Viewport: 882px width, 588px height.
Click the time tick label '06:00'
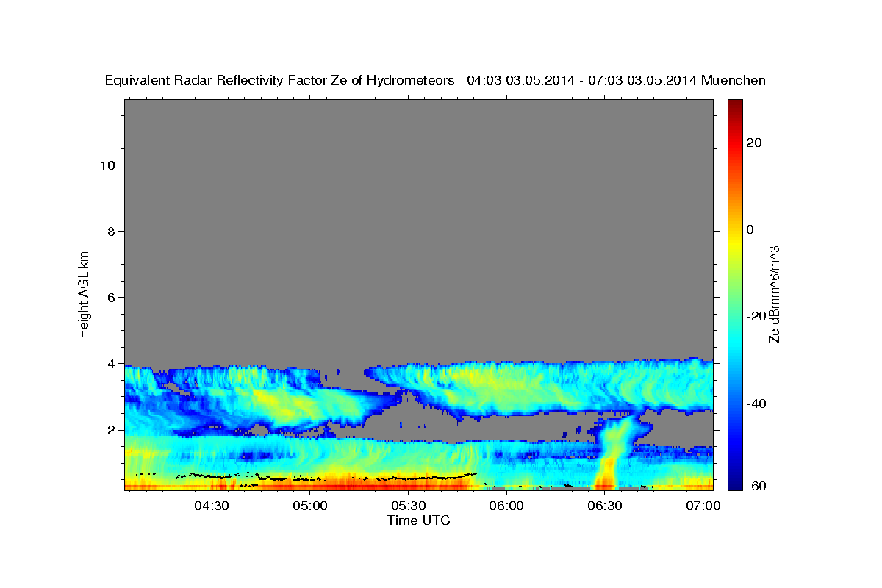[x=506, y=506]
